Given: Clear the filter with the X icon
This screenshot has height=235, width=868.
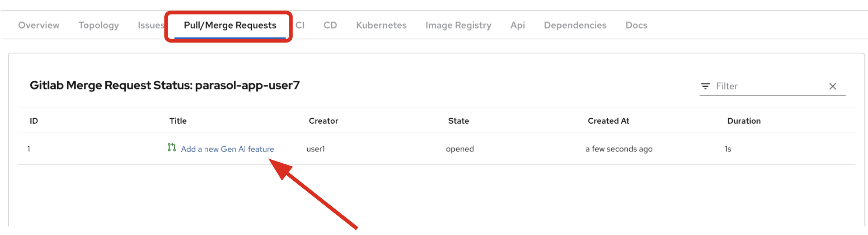Looking at the screenshot, I should [833, 86].
